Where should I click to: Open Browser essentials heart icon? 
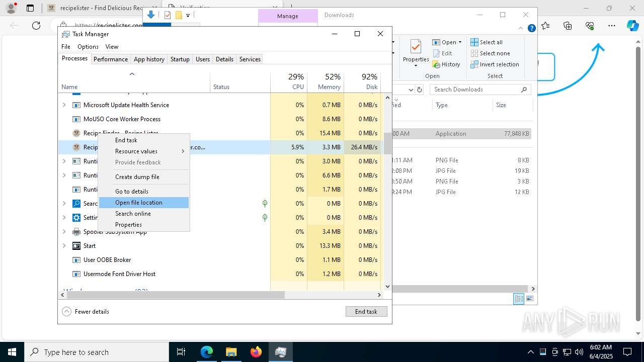pos(590,26)
